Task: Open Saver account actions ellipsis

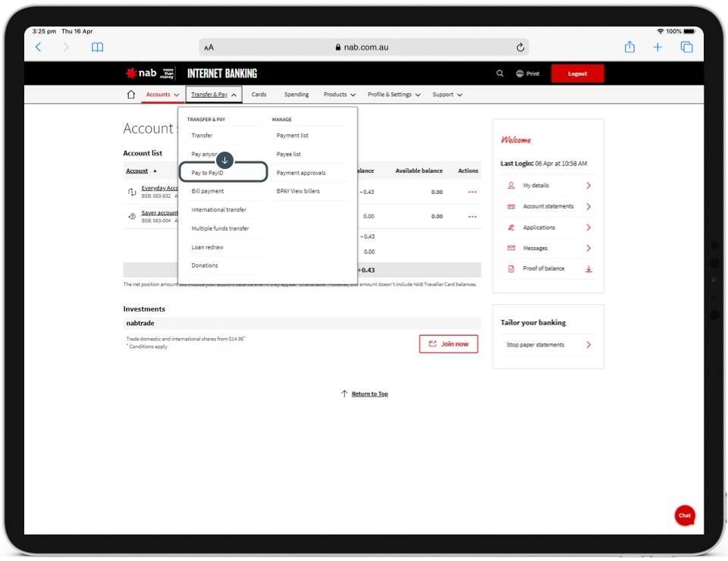Action: point(472,217)
